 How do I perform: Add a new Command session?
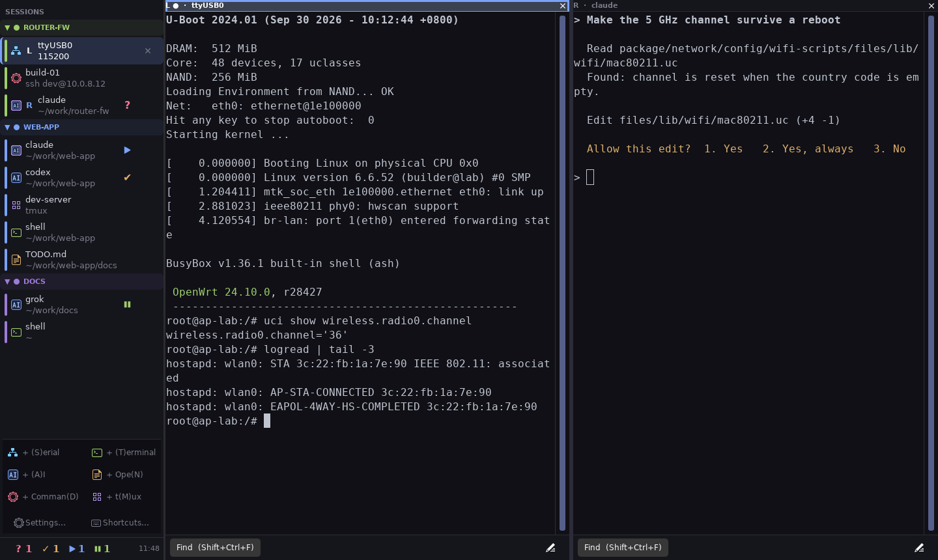pos(43,497)
